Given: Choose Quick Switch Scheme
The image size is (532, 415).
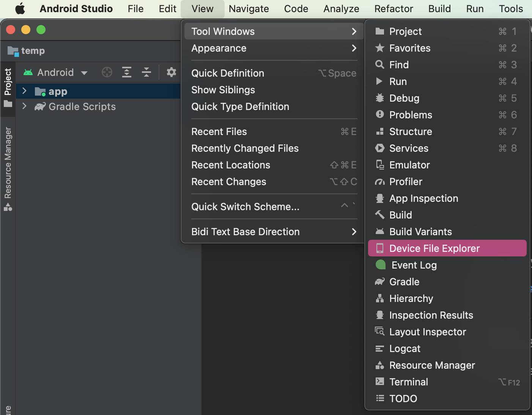Looking at the screenshot, I should tap(274, 207).
